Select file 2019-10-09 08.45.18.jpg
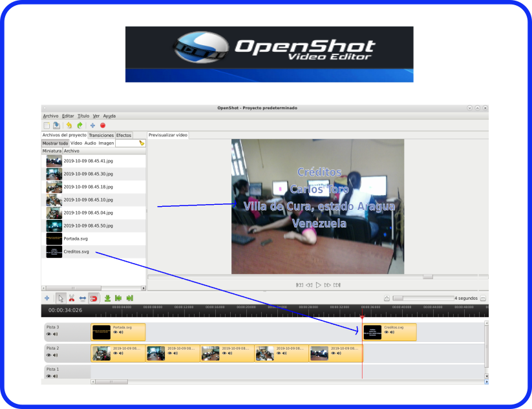532x409 pixels. pos(94,187)
